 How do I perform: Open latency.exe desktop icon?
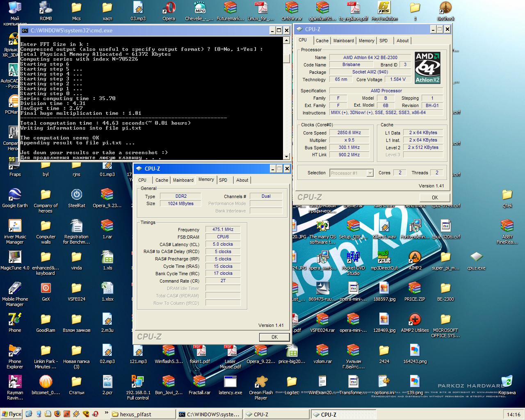[x=230, y=385]
